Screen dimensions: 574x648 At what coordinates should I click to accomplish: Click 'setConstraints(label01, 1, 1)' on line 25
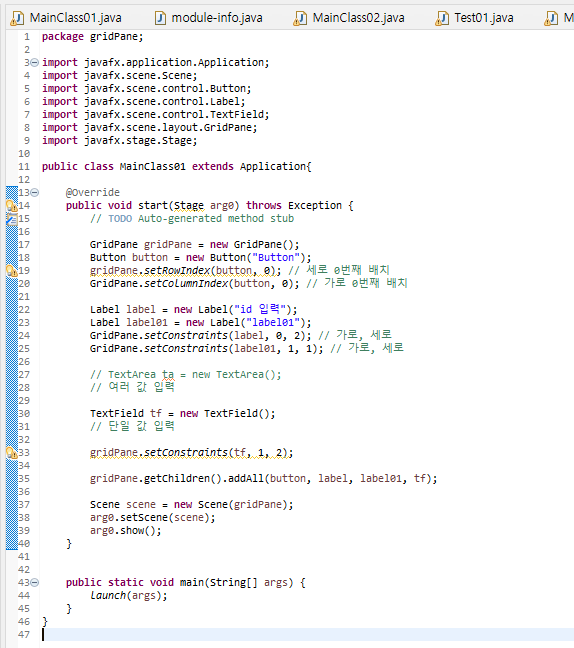click(x=231, y=348)
